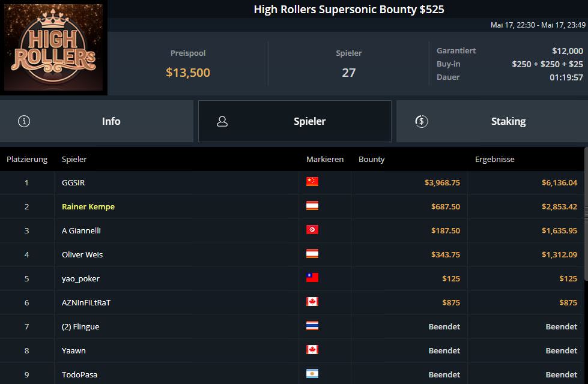Click AZNInFiLtRaT's Canada flag icon
Image resolution: width=588 pixels, height=384 pixels.
pyautogui.click(x=312, y=302)
